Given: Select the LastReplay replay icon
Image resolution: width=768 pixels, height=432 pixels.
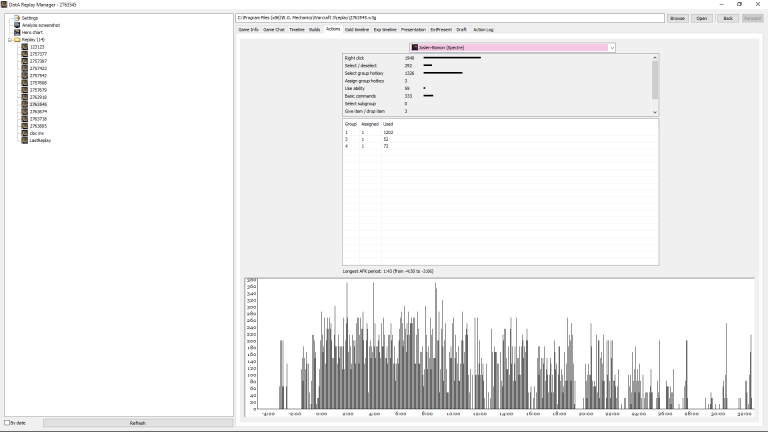Looking at the screenshot, I should coord(24,140).
